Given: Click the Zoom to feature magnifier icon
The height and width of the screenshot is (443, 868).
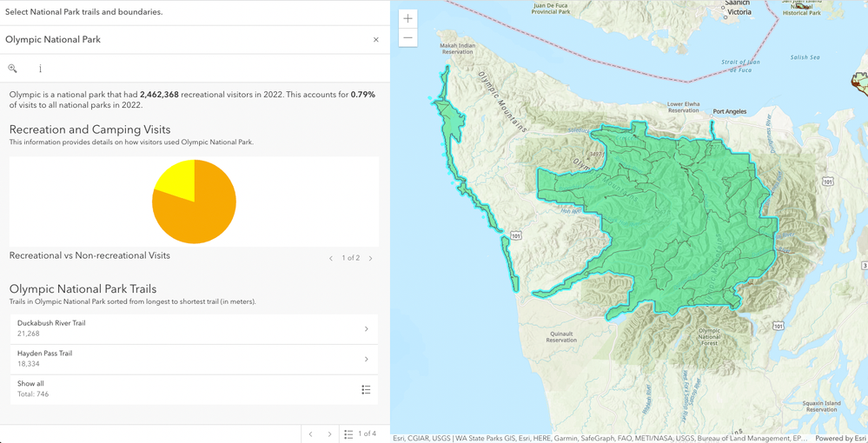Looking at the screenshot, I should point(13,69).
